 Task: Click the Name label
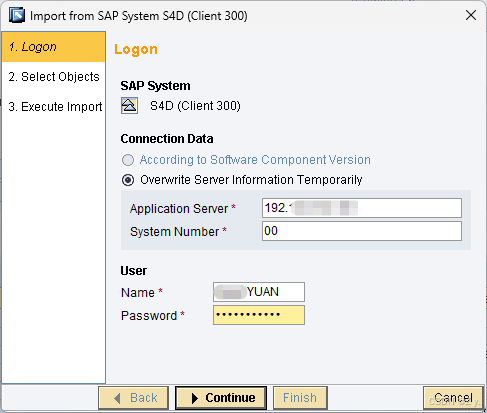tap(138, 293)
